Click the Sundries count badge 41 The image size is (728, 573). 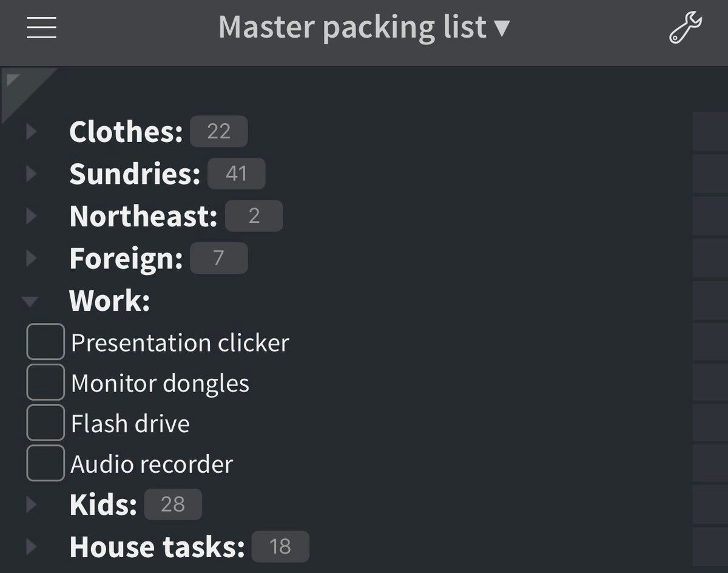point(236,174)
